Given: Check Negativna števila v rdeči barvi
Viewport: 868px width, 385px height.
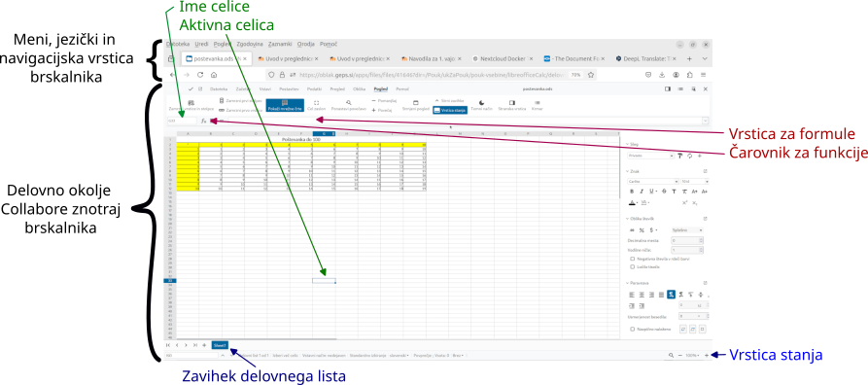Looking at the screenshot, I should pos(633,259).
